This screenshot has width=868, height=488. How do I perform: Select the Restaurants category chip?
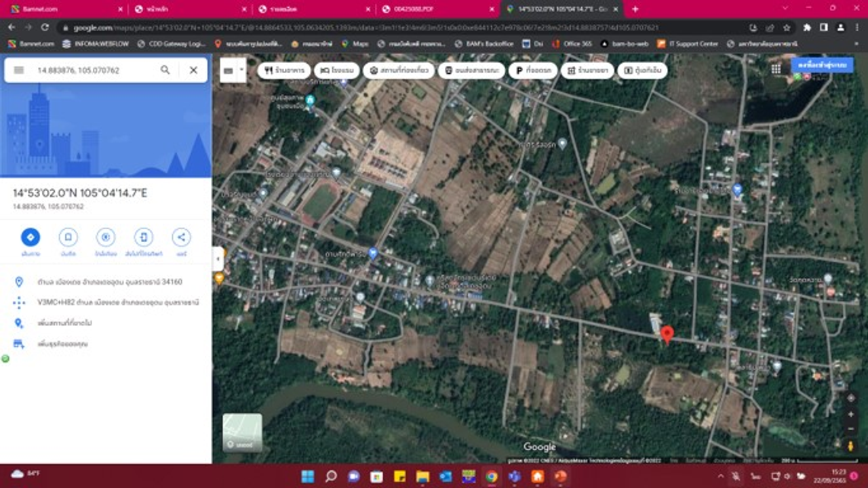(284, 70)
